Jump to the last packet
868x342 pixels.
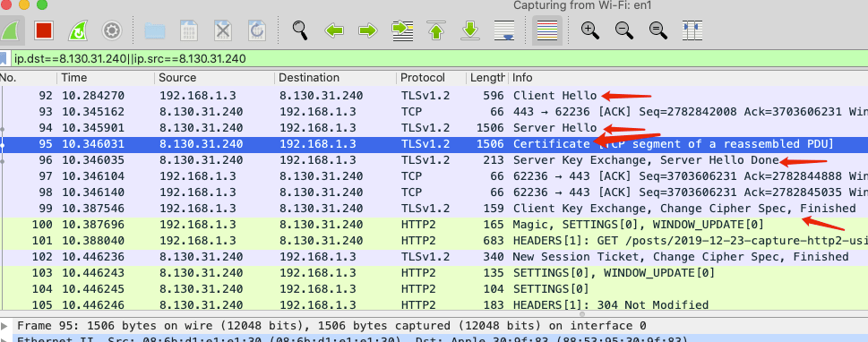point(470,30)
